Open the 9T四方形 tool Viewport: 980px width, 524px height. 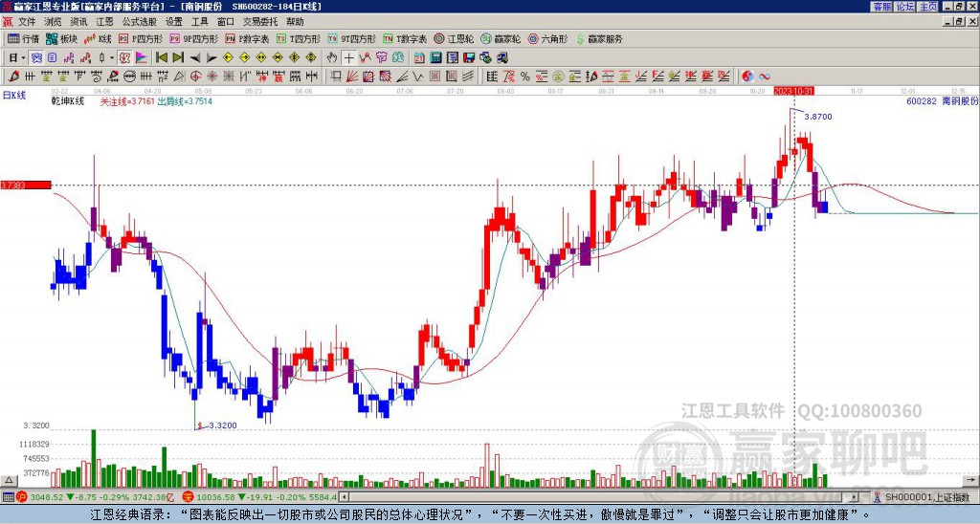click(351, 39)
